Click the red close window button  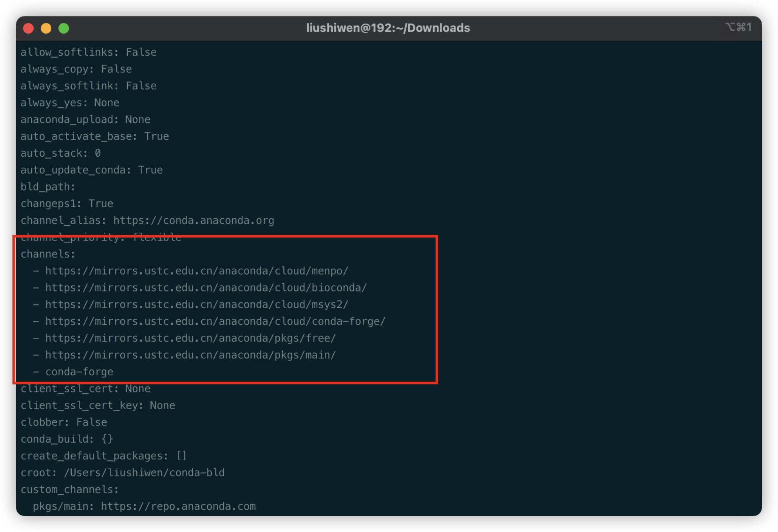[x=28, y=28]
